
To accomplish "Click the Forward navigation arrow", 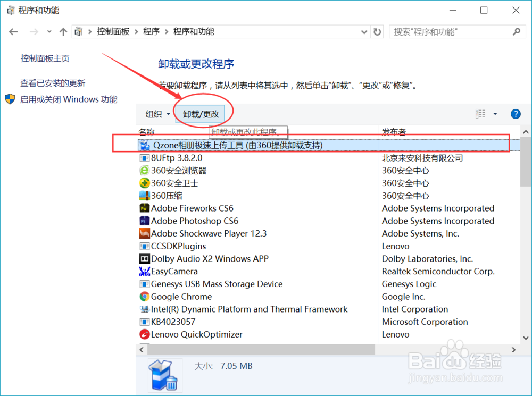I will tap(34, 32).
